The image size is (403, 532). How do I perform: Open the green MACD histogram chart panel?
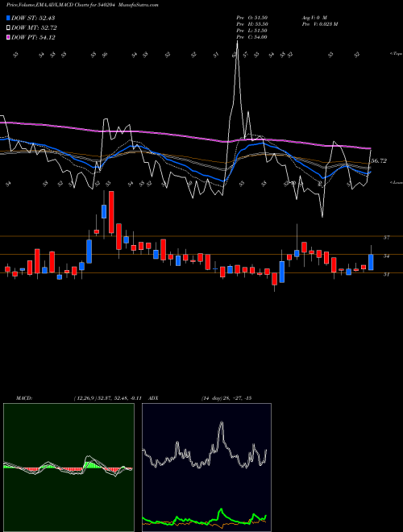69,468
